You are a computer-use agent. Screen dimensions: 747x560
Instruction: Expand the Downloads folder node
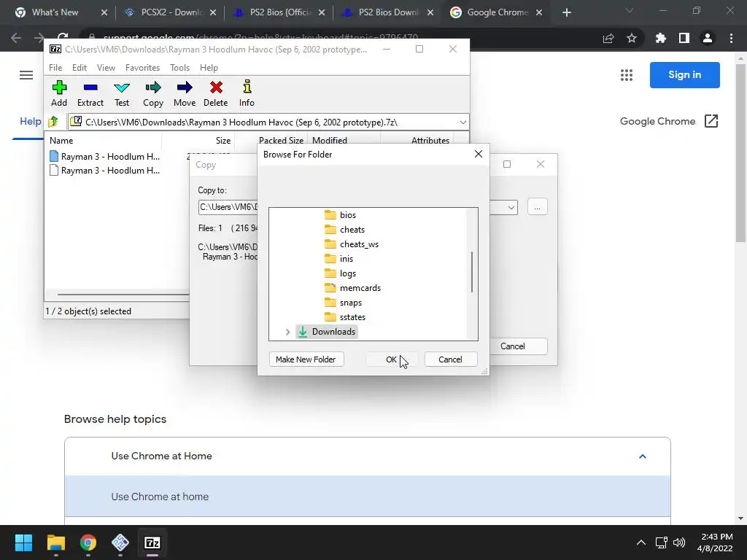(x=287, y=332)
